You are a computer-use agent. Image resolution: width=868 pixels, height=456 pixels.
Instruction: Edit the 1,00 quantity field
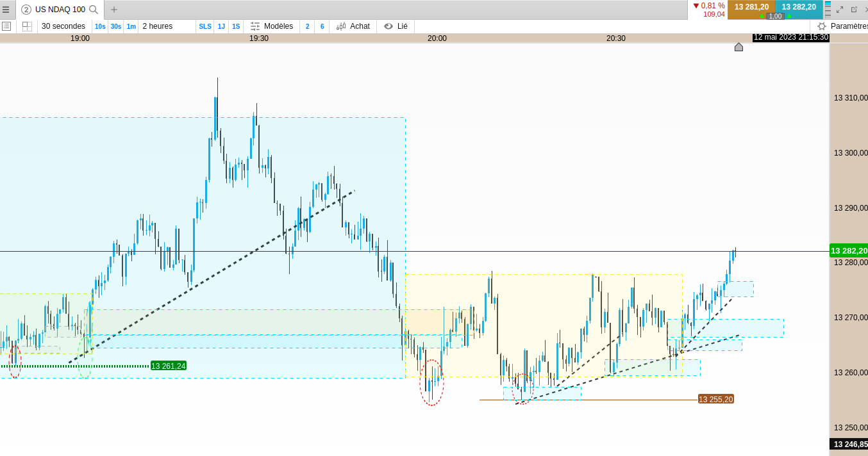tap(775, 16)
